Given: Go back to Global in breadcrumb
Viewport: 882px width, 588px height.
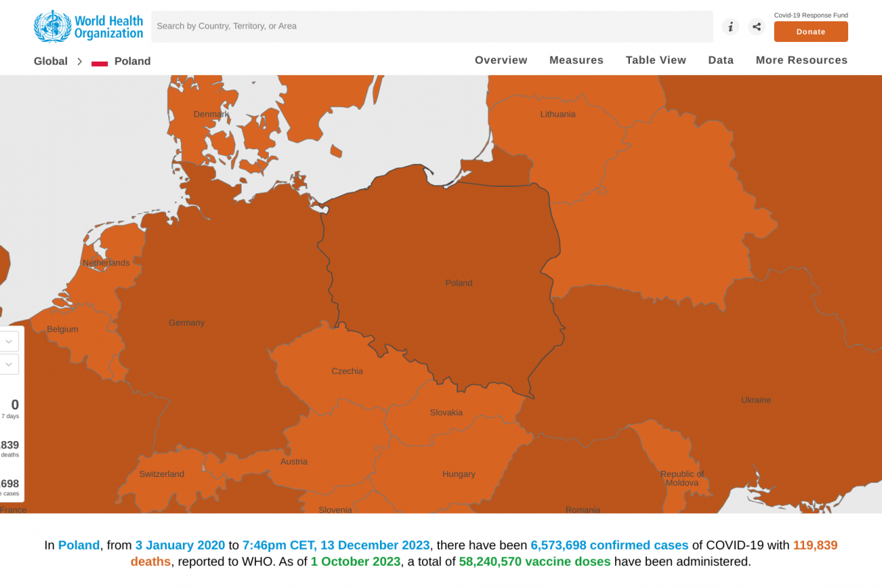Looking at the screenshot, I should click(x=51, y=62).
